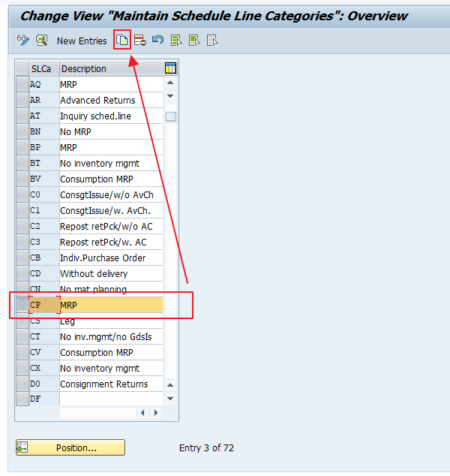Click the AT code cell
Viewport: 450px width, 476px height.
point(44,116)
